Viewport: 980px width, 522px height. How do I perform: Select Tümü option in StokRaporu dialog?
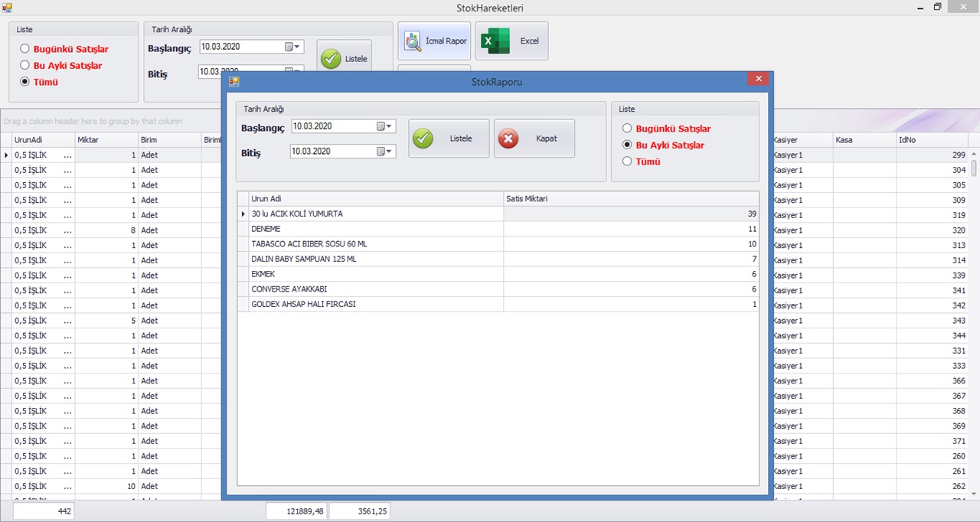click(628, 161)
